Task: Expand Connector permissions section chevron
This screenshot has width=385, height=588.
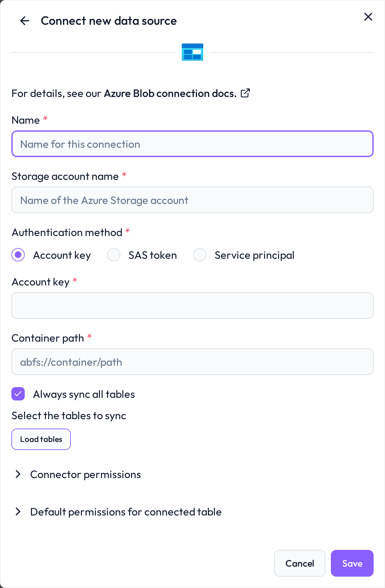Action: (x=18, y=474)
